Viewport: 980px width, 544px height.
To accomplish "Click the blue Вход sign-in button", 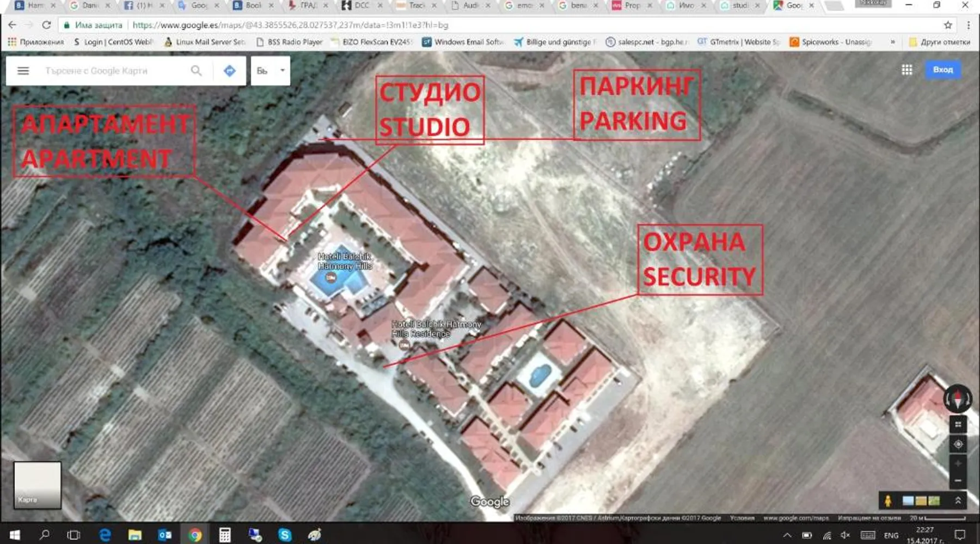I will pyautogui.click(x=942, y=70).
